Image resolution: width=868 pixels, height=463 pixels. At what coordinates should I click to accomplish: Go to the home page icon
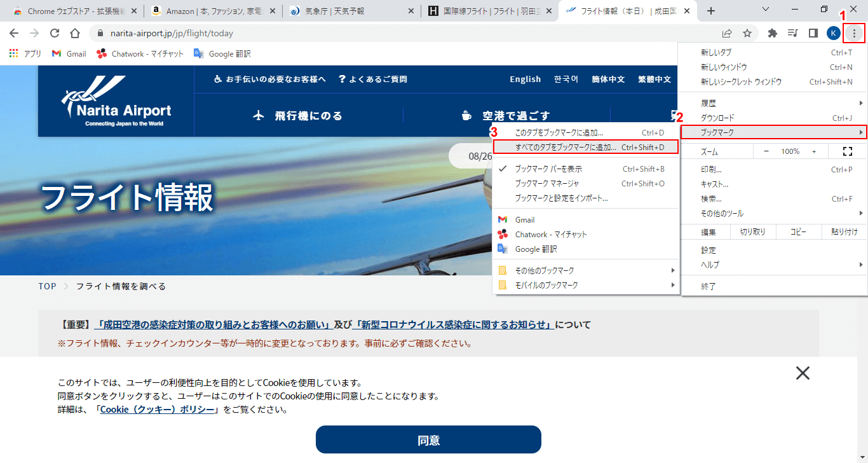(x=75, y=33)
